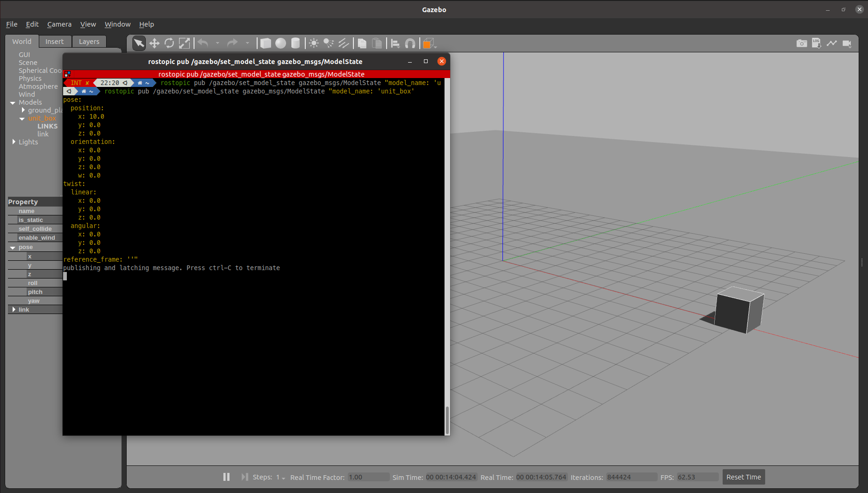Select Scene in the world tree
The image size is (868, 493).
pos(28,63)
